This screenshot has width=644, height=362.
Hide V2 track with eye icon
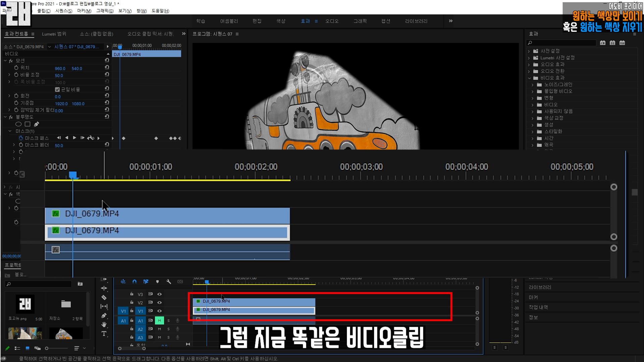pos(160,302)
